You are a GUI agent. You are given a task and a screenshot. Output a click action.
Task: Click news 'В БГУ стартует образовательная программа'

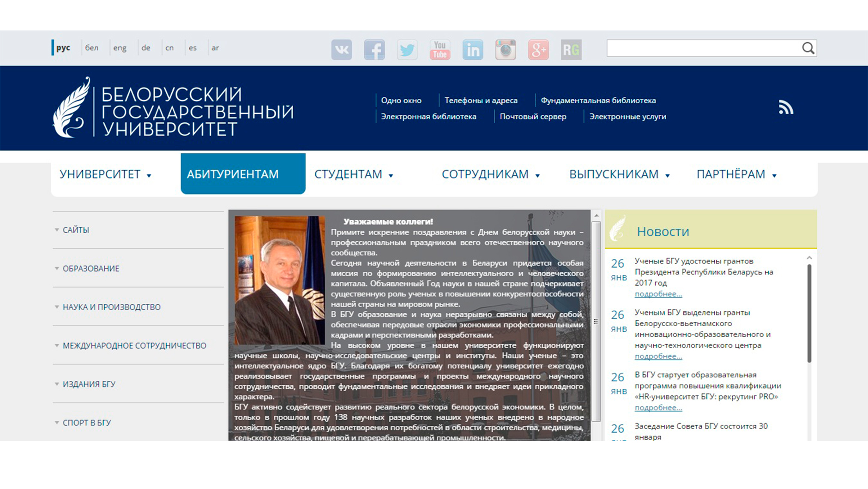[708, 386]
